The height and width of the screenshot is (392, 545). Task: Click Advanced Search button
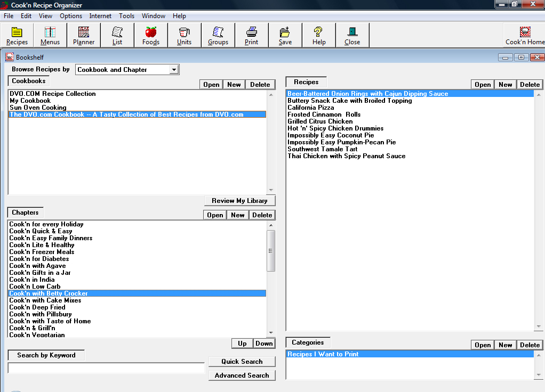(x=242, y=375)
